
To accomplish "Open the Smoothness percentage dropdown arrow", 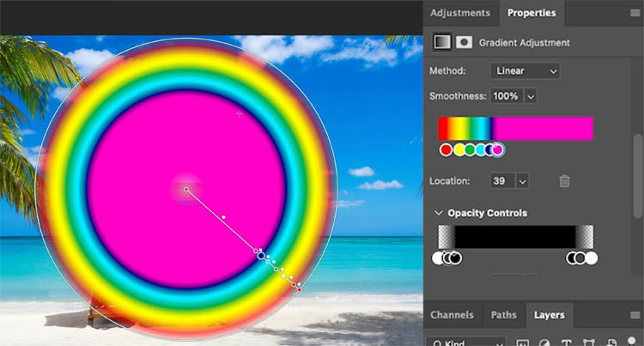I will tap(531, 96).
